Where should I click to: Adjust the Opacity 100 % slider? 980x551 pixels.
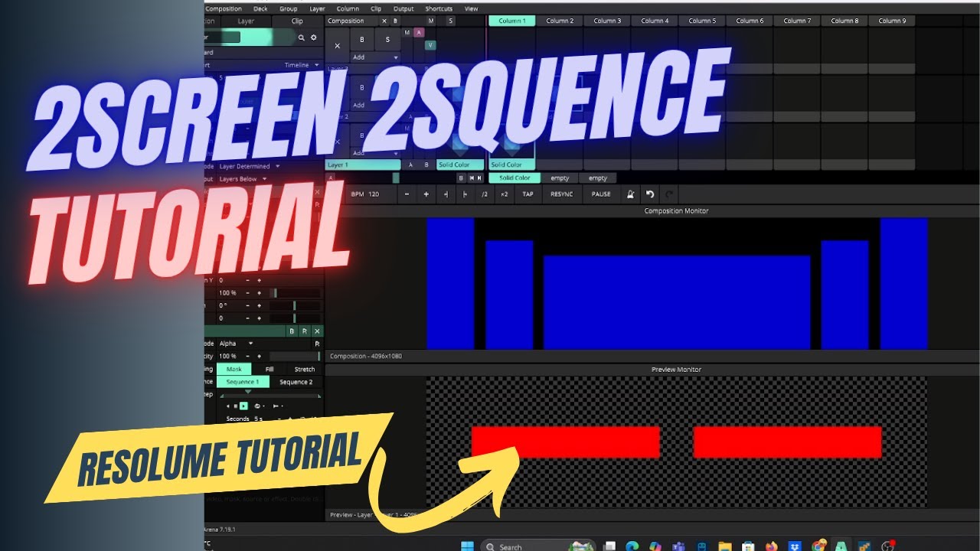[295, 357]
